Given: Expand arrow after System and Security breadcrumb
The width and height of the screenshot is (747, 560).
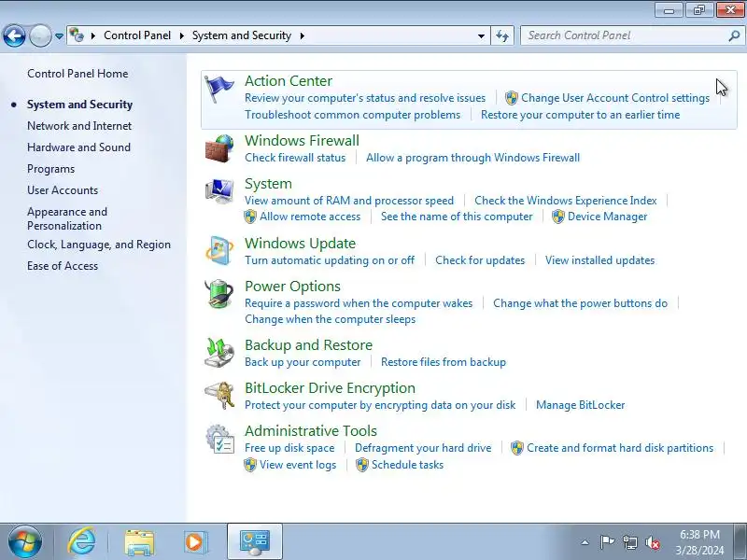Looking at the screenshot, I should [302, 35].
